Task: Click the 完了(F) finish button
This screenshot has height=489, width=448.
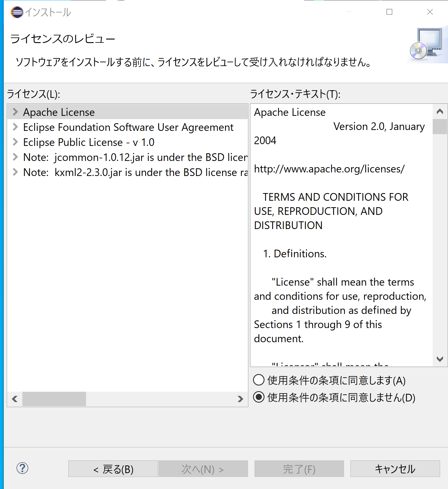Action: (x=299, y=469)
